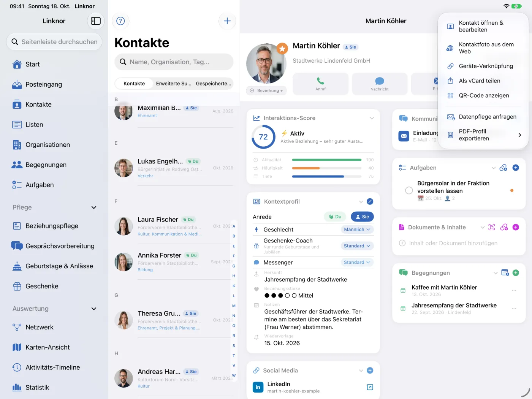The height and width of the screenshot is (399, 532).
Task: Edit Kontextprofil with blue pencil icon
Action: click(x=370, y=201)
